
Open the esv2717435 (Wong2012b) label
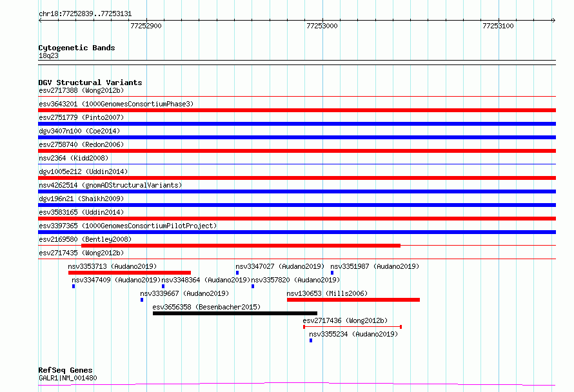pos(81,253)
